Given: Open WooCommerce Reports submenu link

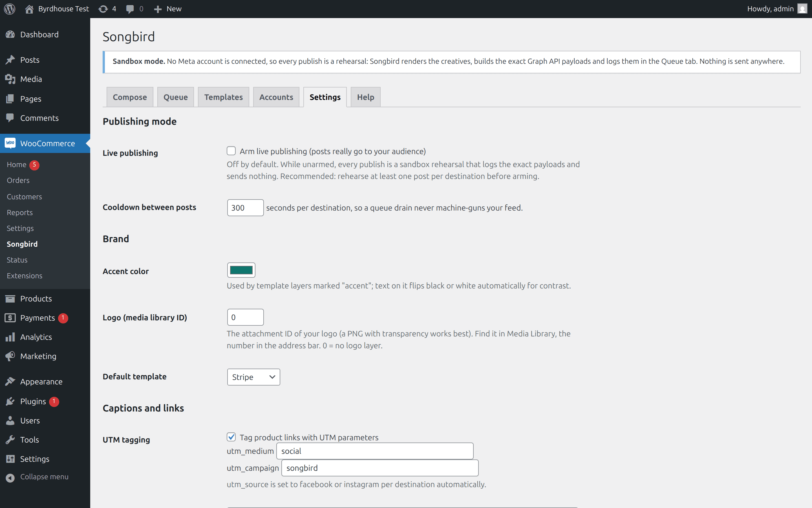Looking at the screenshot, I should coord(20,212).
